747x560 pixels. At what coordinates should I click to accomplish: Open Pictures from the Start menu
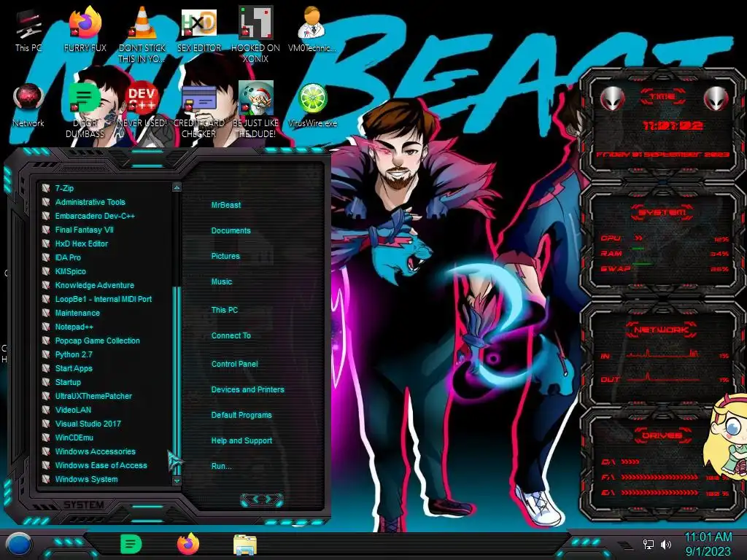coord(225,256)
